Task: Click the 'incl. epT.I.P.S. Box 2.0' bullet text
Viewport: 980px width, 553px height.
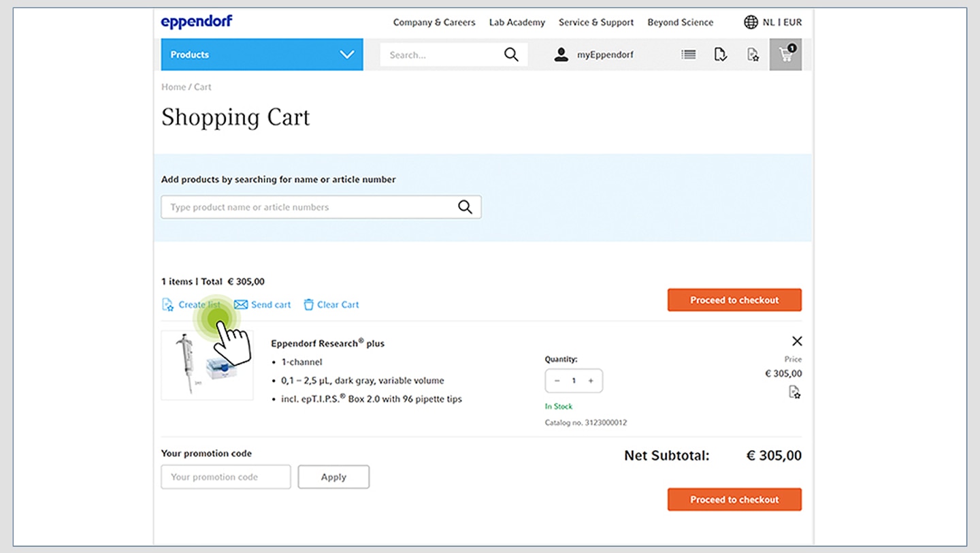Action: click(372, 399)
